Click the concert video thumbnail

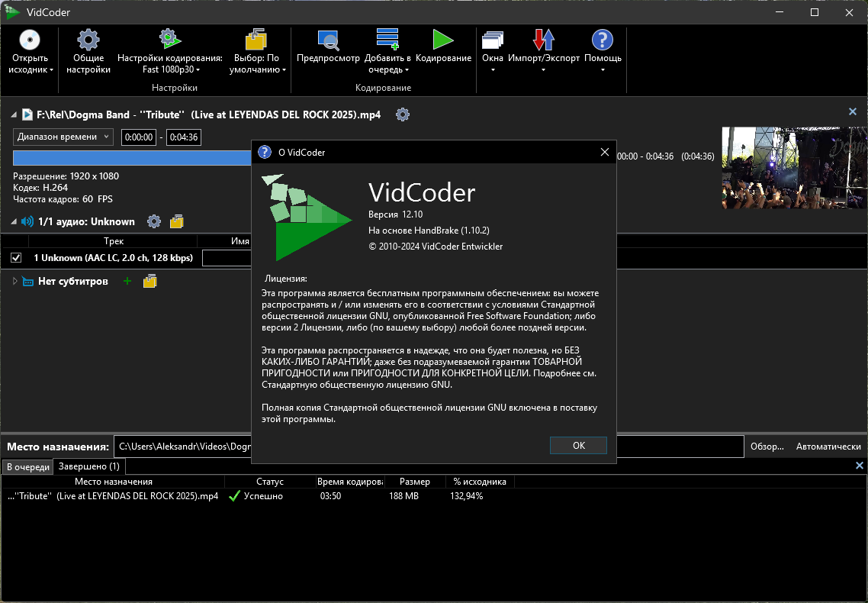point(795,168)
